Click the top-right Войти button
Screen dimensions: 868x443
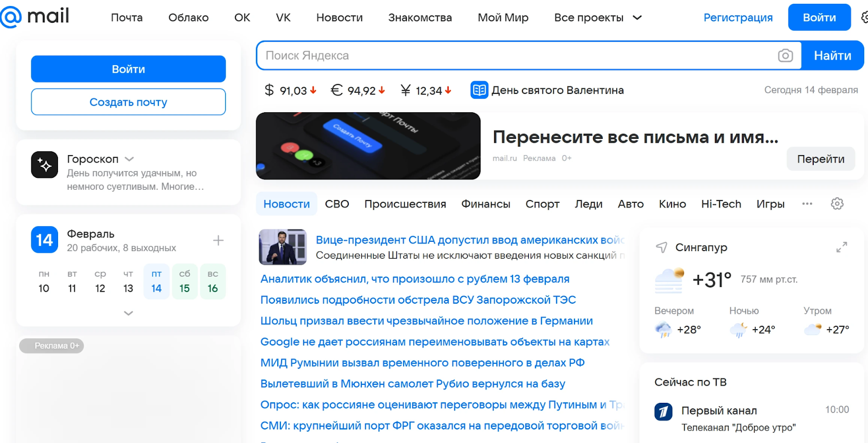819,17
